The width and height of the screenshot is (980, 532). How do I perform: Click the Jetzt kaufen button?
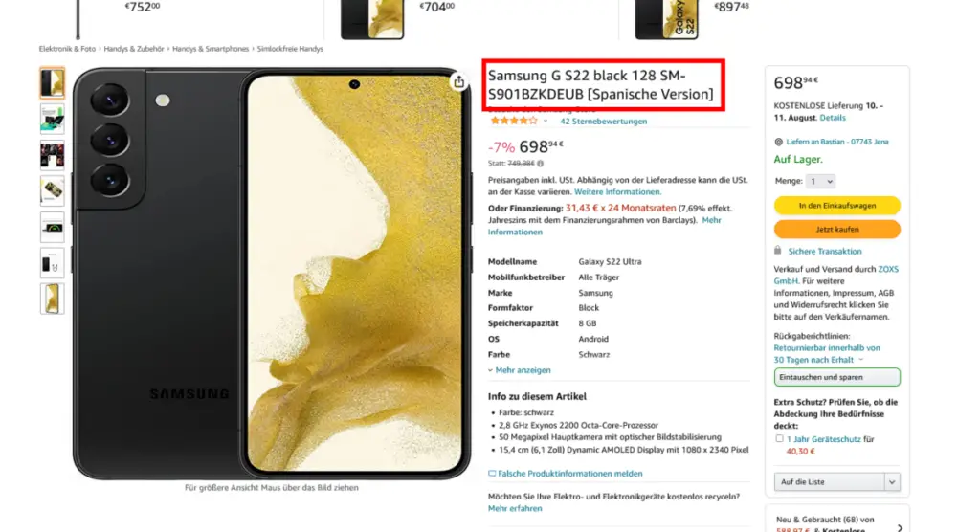836,230
